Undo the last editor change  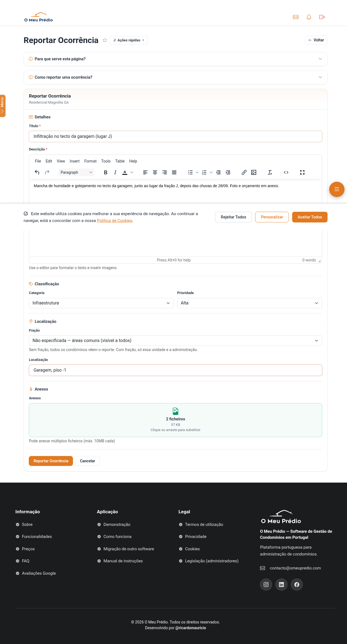[37, 172]
